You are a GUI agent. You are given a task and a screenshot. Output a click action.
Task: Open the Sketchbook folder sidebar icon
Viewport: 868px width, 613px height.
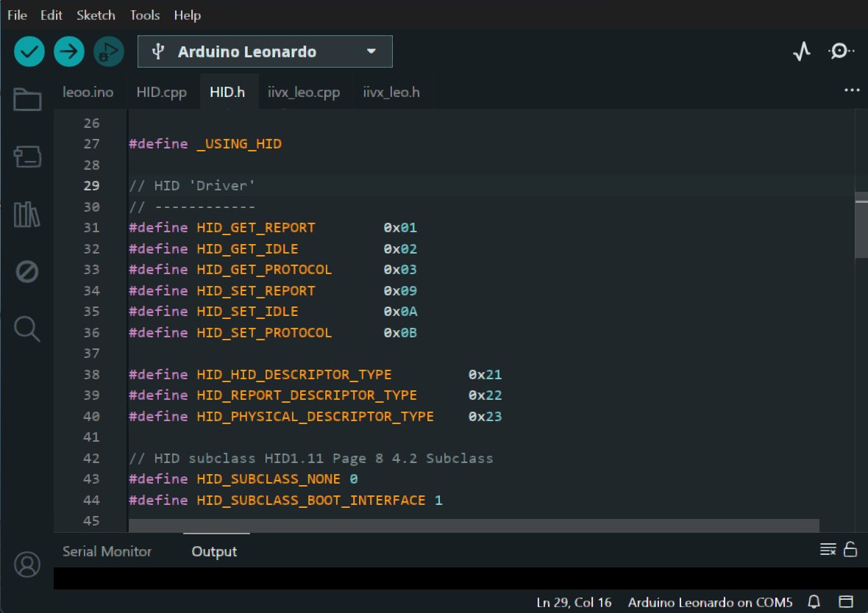[x=27, y=99]
